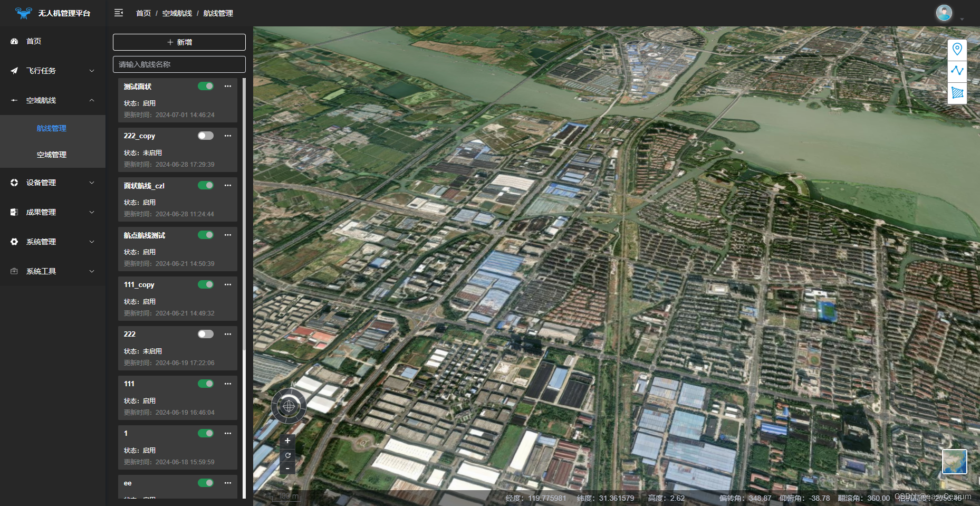Open more options for route 1
Screen dimensions: 980x506
coord(228,433)
